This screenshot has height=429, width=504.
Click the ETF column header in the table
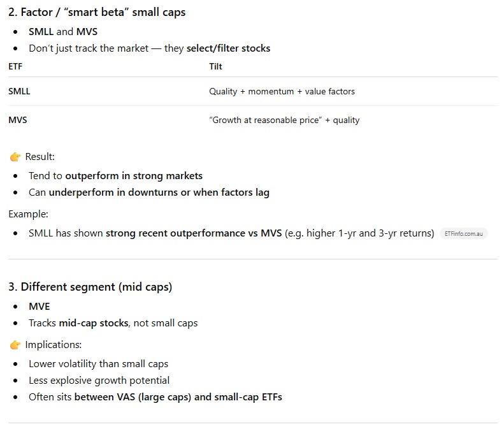click(15, 66)
